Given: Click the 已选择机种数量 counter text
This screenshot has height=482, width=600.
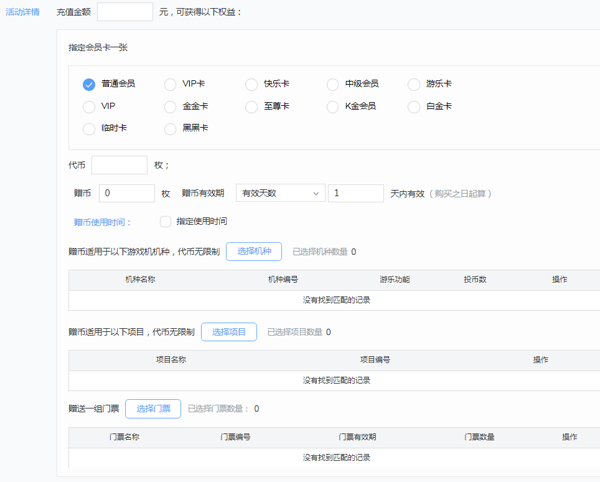Looking at the screenshot, I should 324,252.
